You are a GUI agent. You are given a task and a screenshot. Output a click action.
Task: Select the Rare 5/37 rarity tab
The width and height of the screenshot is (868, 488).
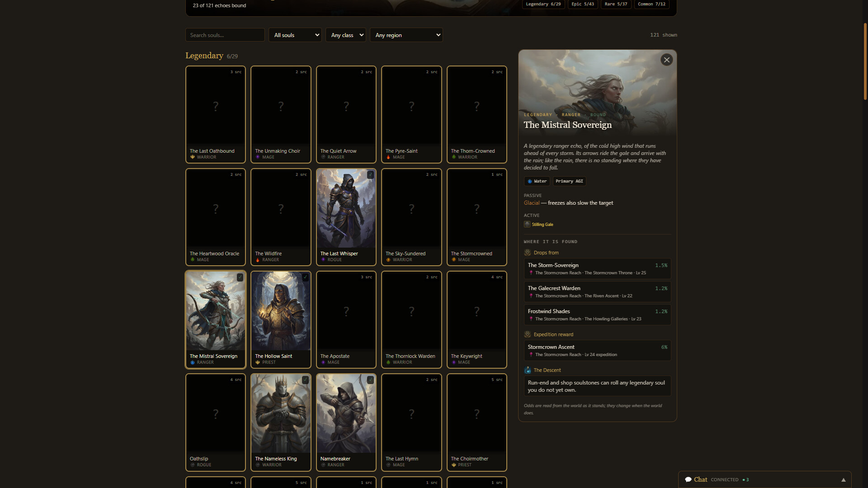point(616,4)
